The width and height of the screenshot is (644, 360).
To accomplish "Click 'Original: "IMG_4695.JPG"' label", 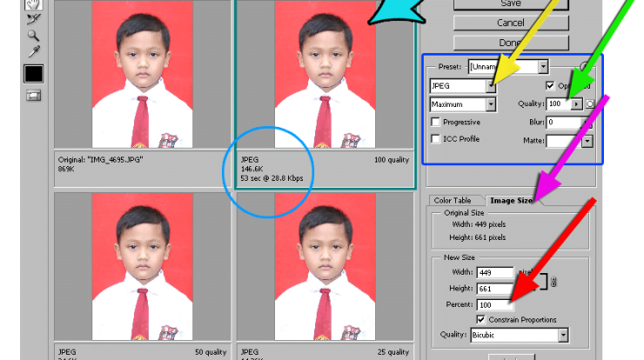I will (x=101, y=160).
